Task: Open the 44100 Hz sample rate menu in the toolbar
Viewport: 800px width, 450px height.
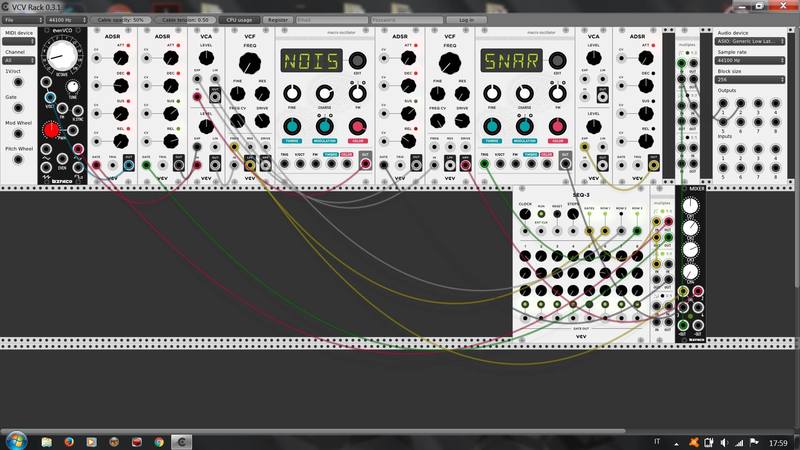Action: coord(66,19)
